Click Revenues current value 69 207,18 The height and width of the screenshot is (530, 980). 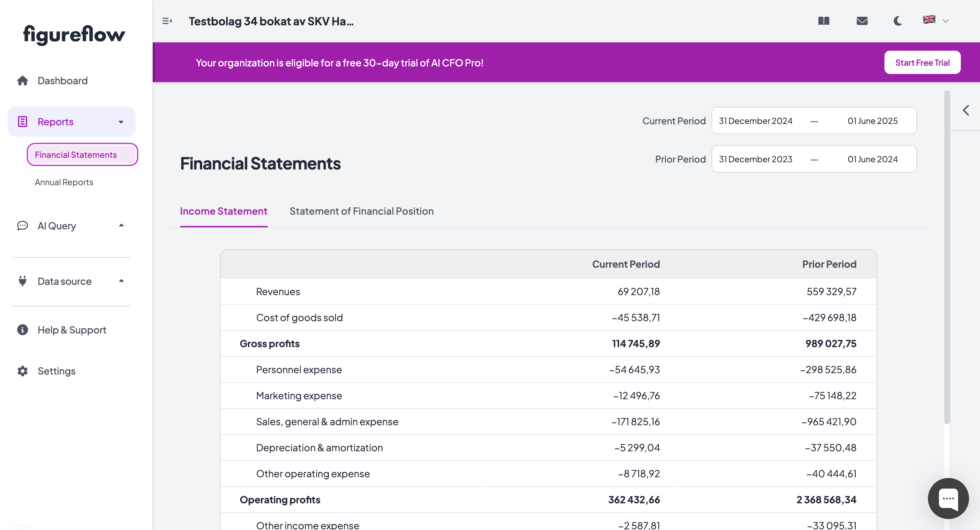[x=639, y=291]
